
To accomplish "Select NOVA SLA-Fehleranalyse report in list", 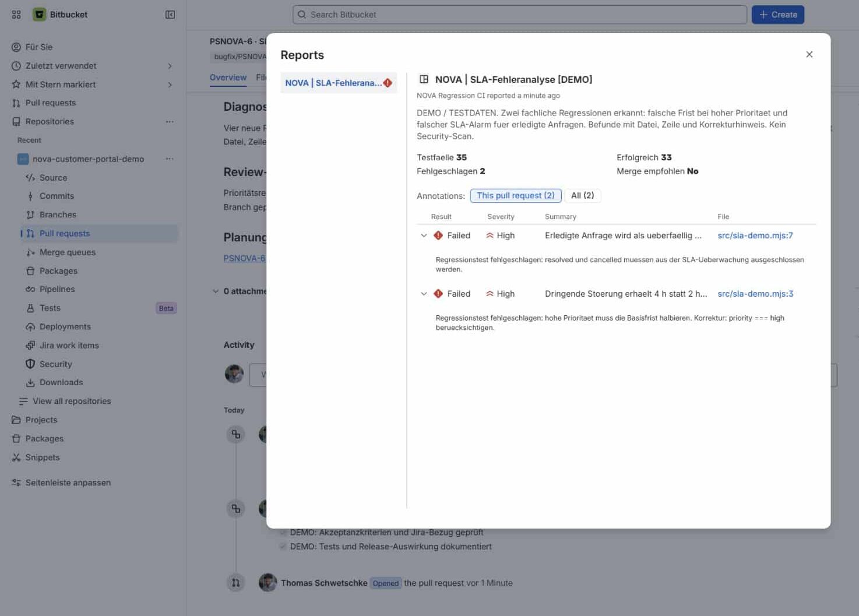I will (x=339, y=83).
